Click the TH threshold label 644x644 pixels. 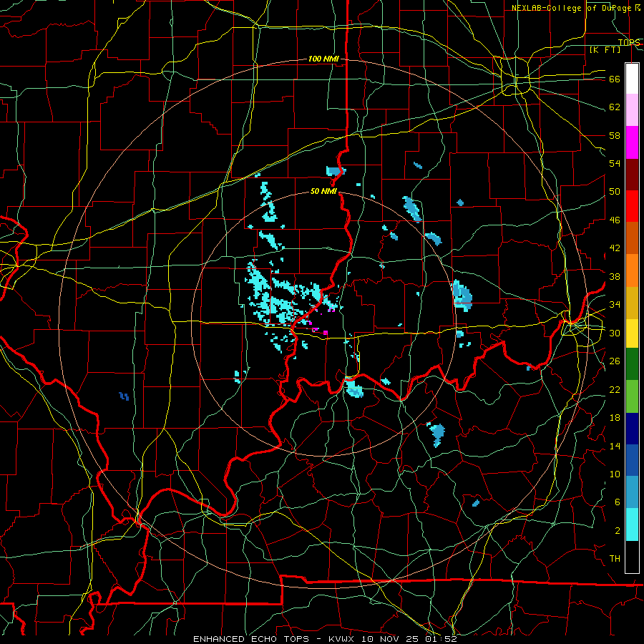tap(615, 559)
